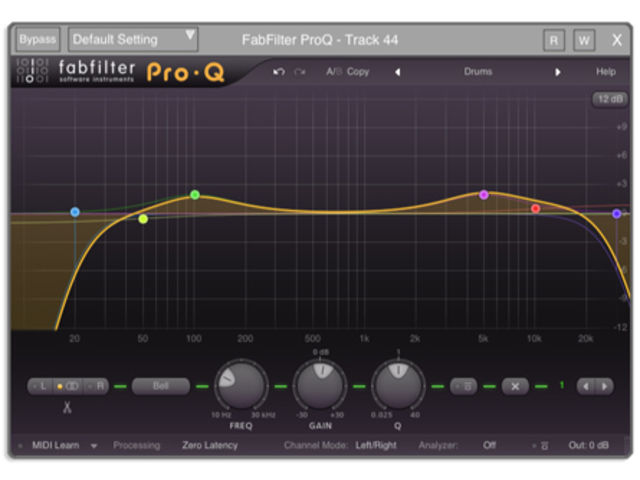The width and height of the screenshot is (640, 480).
Task: Click the FREQ knob
Action: click(241, 384)
